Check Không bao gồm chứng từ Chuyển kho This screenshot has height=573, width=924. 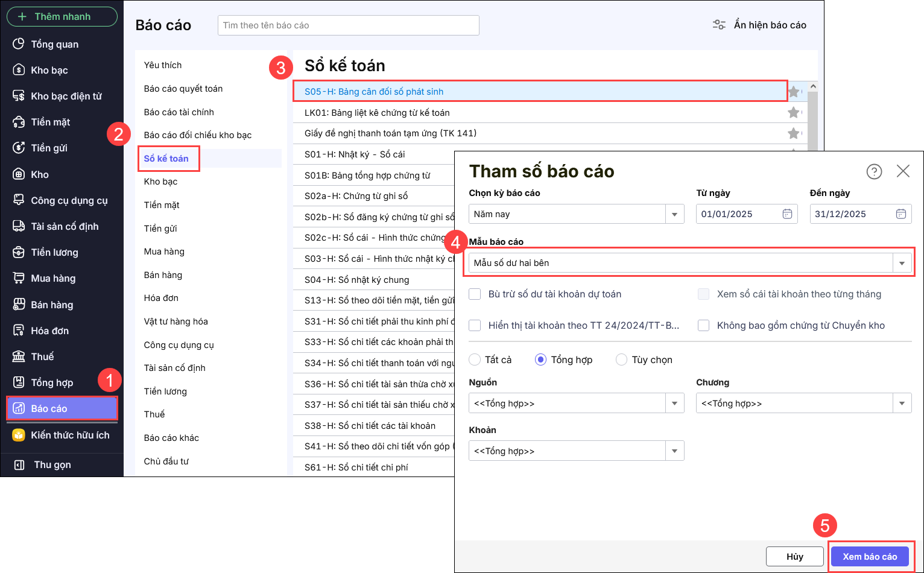point(703,326)
